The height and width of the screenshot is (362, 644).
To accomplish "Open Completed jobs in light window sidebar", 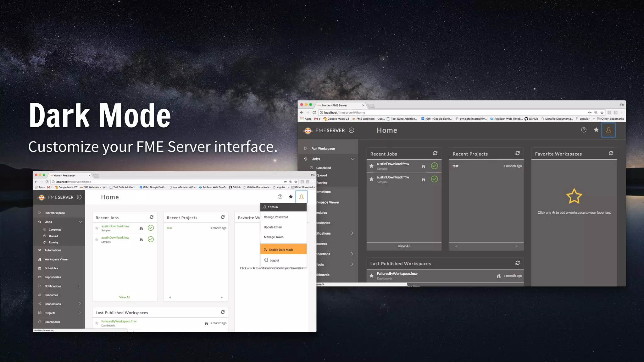I will (55, 230).
